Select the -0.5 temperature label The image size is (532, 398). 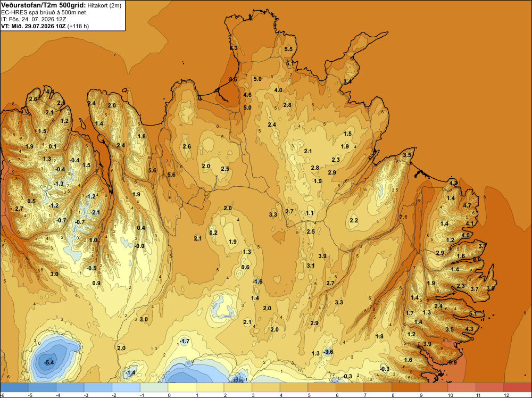92,268
